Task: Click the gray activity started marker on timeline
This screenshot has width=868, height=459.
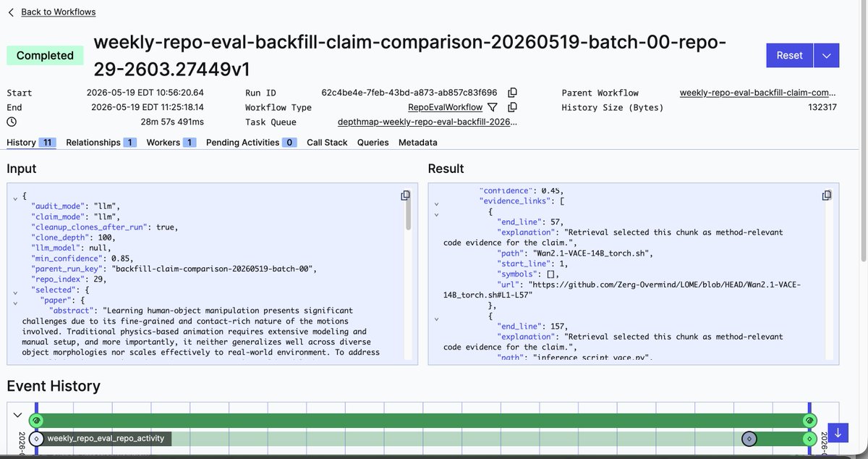Action: pyautogui.click(x=749, y=439)
